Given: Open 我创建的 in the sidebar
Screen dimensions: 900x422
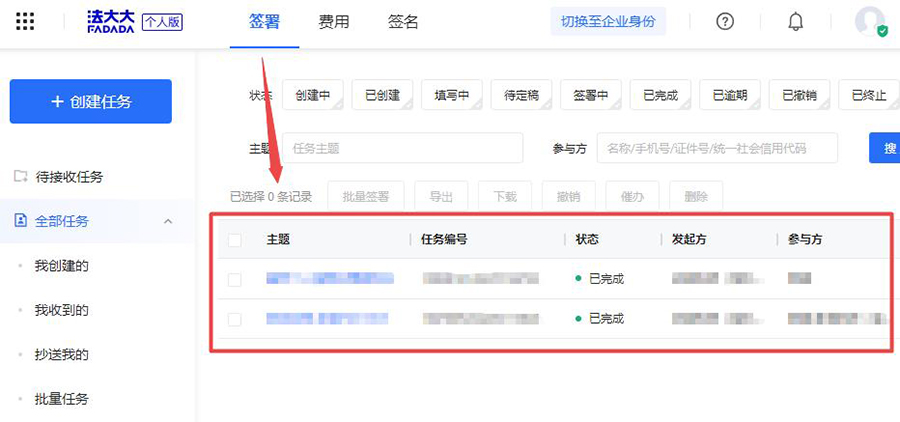Looking at the screenshot, I should (x=62, y=266).
